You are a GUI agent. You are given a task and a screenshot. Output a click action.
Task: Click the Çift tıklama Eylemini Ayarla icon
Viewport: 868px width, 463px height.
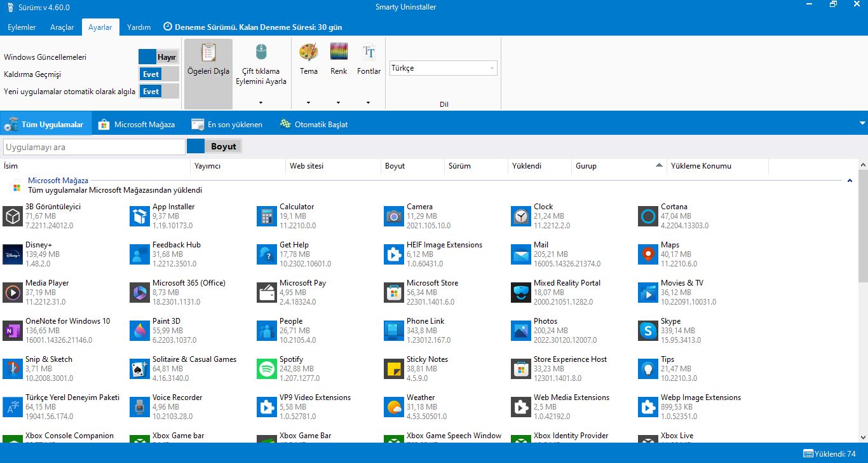261,52
